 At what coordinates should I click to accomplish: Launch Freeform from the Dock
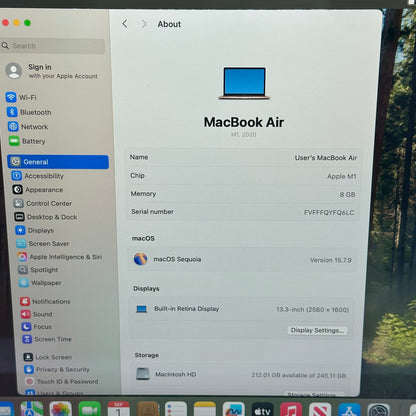pyautogui.click(x=234, y=409)
